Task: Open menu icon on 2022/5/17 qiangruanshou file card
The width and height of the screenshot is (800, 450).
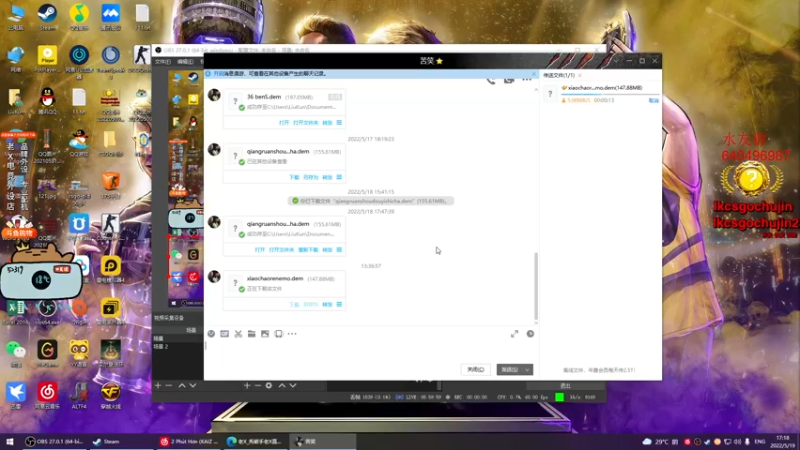Action: (x=339, y=177)
